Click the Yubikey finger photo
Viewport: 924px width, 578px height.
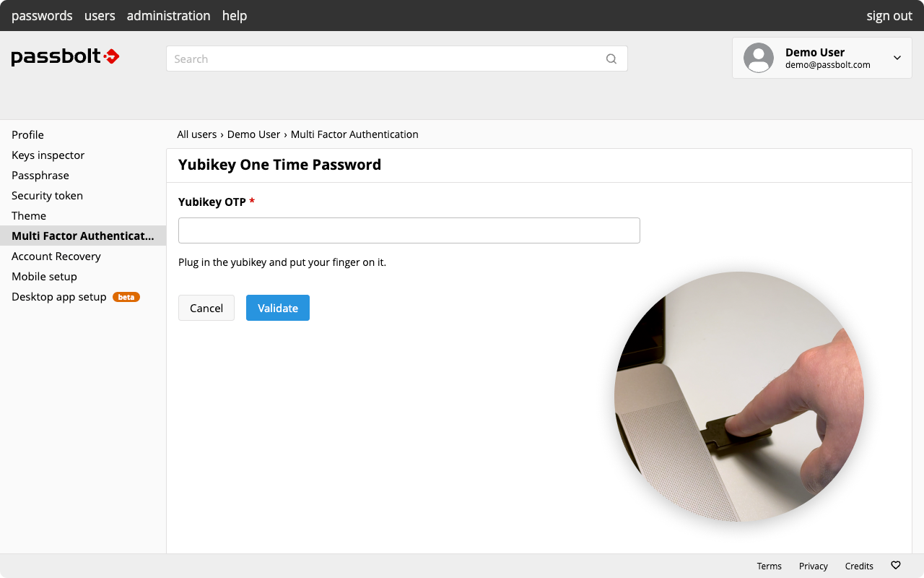[x=739, y=397]
